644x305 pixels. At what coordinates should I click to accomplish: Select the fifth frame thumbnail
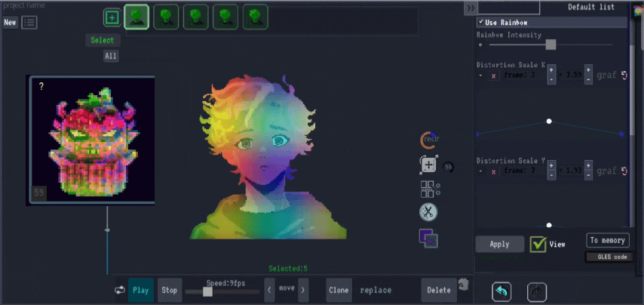(255, 17)
